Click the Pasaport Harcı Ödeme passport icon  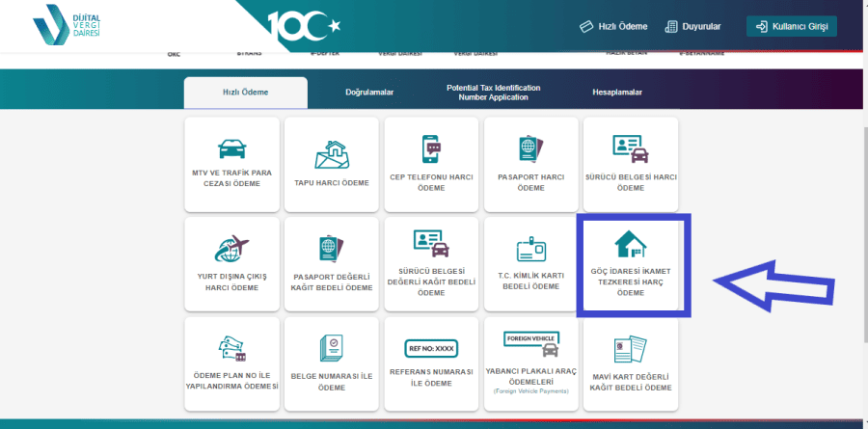coord(531,149)
